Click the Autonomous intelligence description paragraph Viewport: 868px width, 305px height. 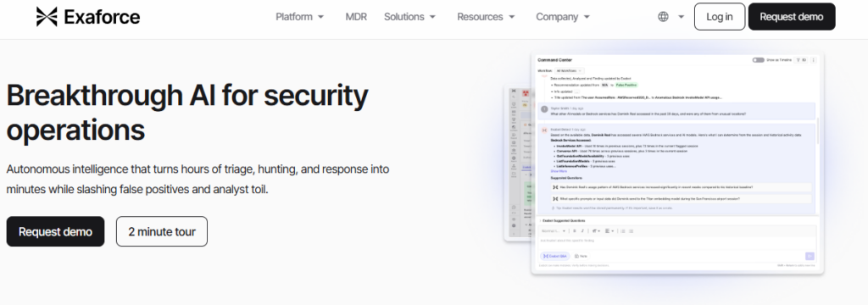(198, 179)
